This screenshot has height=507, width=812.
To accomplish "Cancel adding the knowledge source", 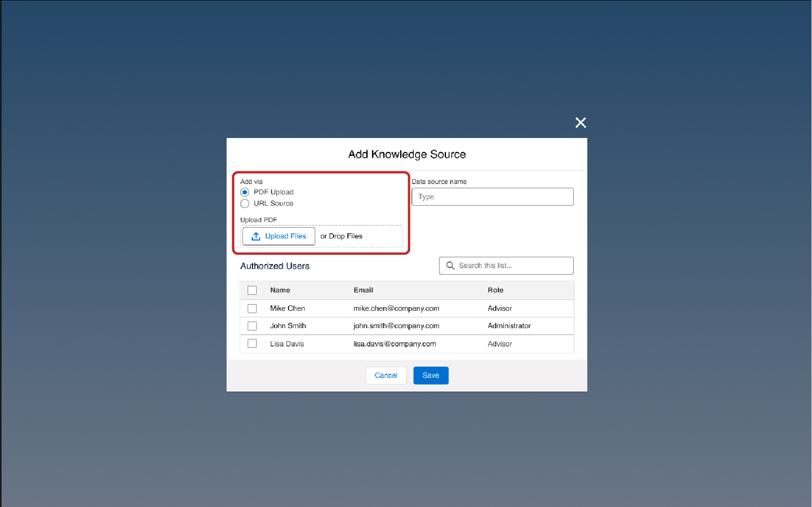I will point(386,375).
